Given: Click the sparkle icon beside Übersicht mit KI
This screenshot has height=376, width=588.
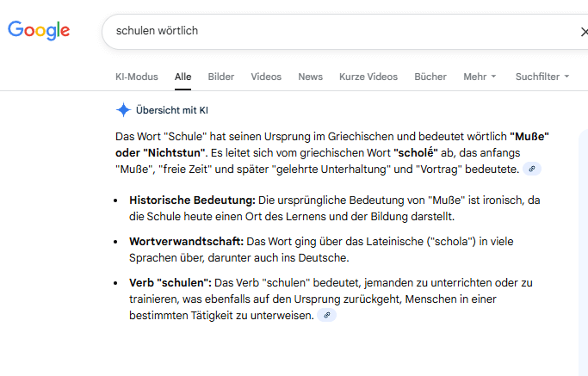Looking at the screenshot, I should pos(123,110).
